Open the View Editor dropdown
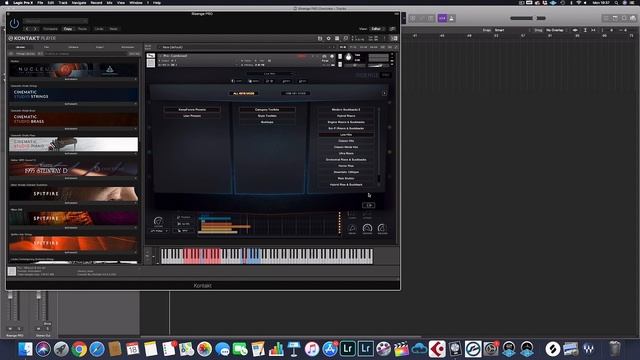Screen dimensions: 640x360 click(378, 29)
